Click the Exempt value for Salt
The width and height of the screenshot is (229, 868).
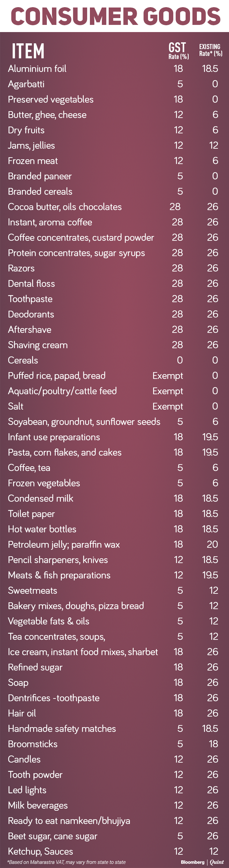pos(167,406)
